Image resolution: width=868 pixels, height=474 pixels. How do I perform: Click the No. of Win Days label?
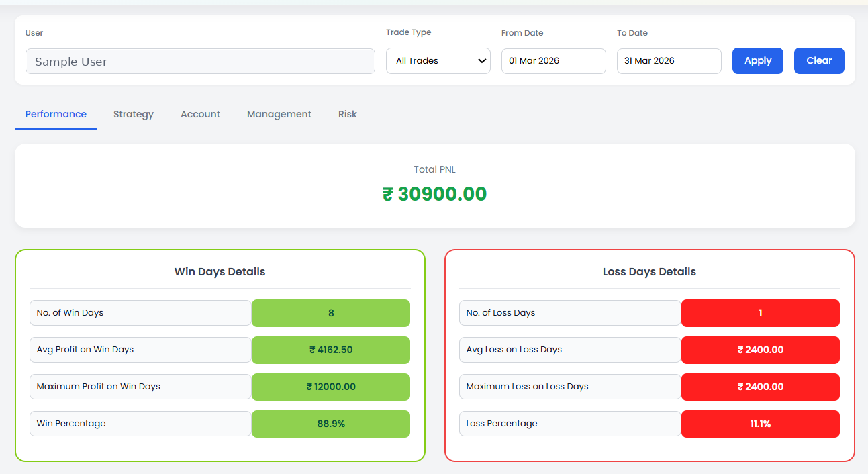[x=140, y=313]
